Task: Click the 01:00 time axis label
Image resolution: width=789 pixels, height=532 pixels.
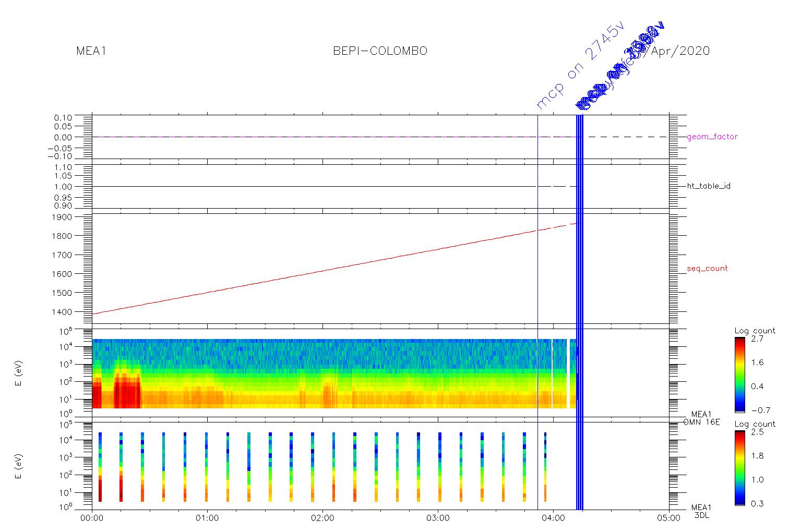Action: pos(208,518)
